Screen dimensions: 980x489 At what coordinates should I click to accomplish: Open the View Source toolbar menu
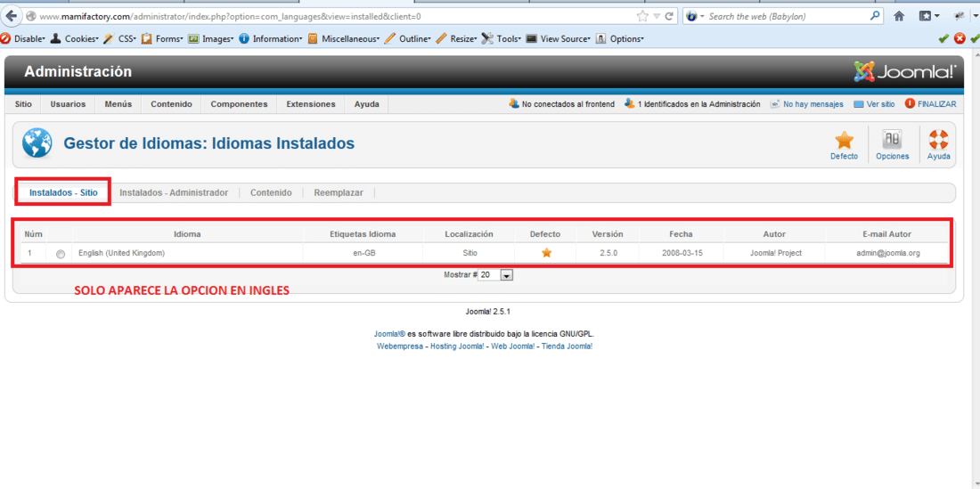(558, 38)
